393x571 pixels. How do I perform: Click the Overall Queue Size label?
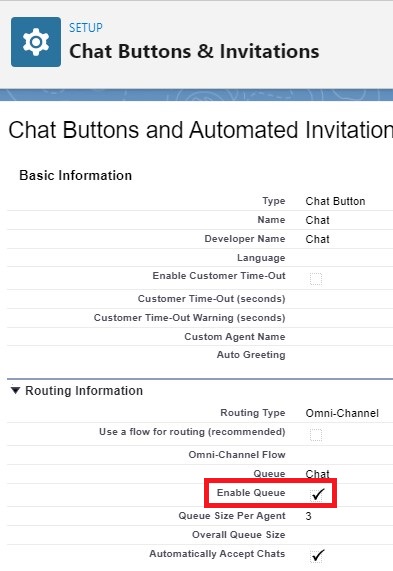click(239, 535)
